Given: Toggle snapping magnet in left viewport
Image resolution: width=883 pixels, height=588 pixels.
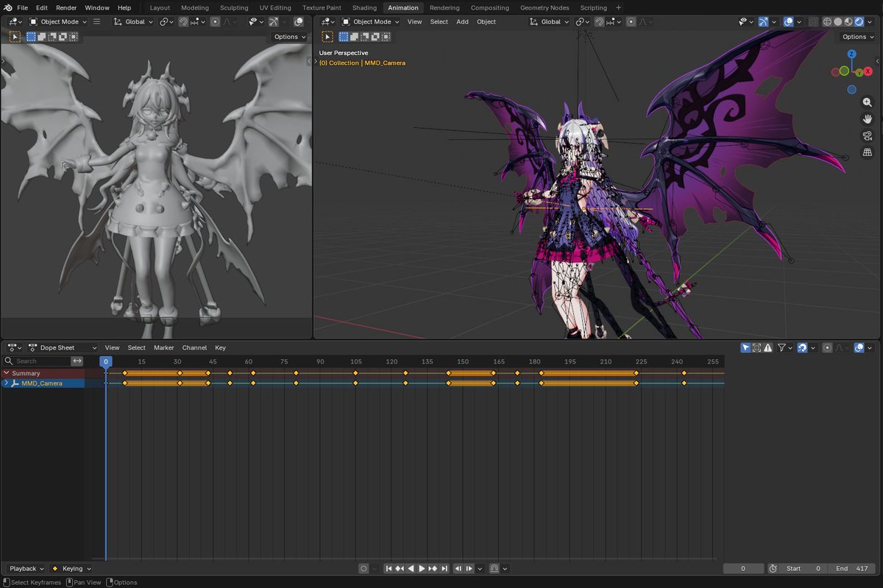Looking at the screenshot, I should (183, 21).
